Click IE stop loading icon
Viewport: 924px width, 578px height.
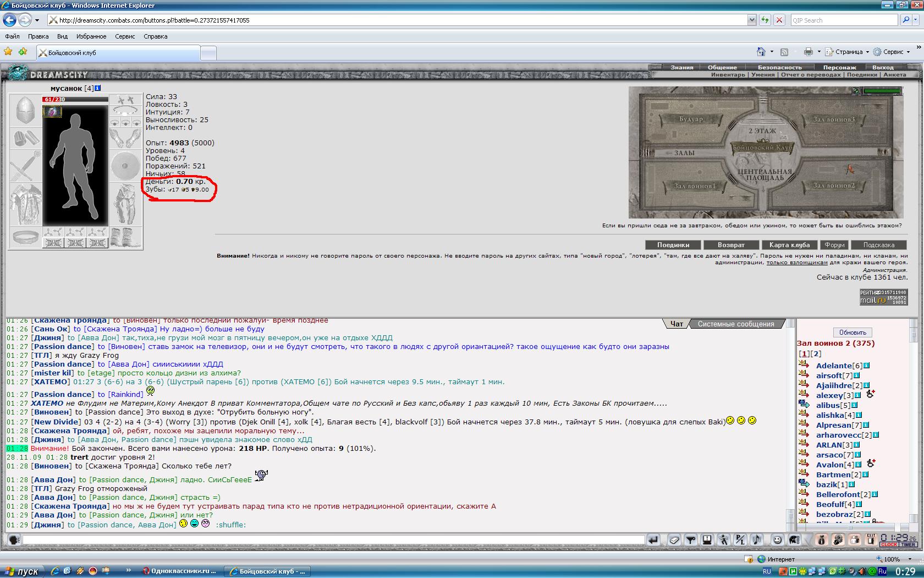[x=779, y=20]
